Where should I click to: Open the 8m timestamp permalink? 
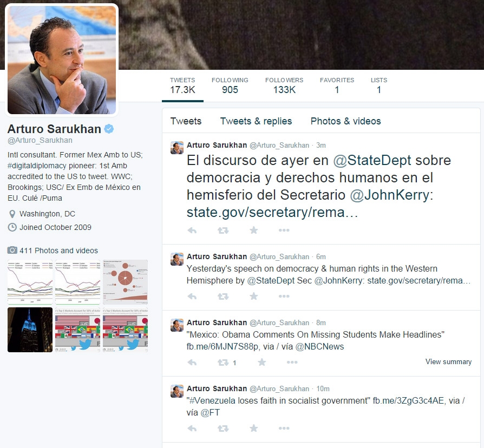point(321,322)
